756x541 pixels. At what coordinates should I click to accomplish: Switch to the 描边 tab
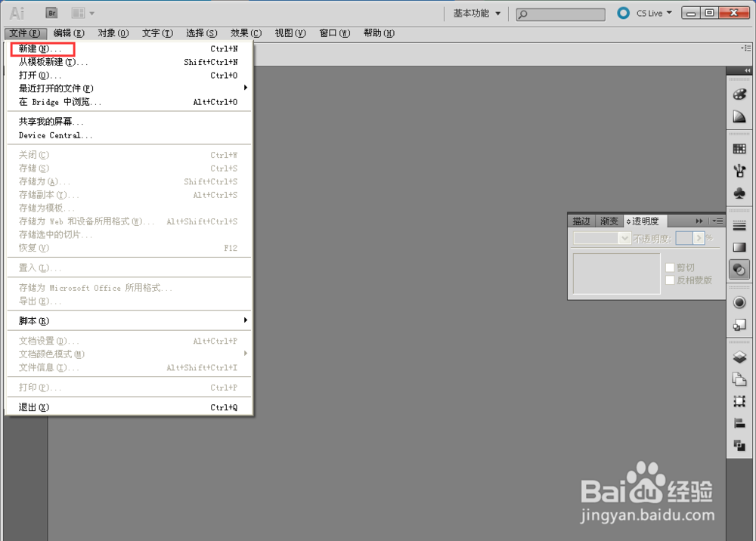pos(581,221)
